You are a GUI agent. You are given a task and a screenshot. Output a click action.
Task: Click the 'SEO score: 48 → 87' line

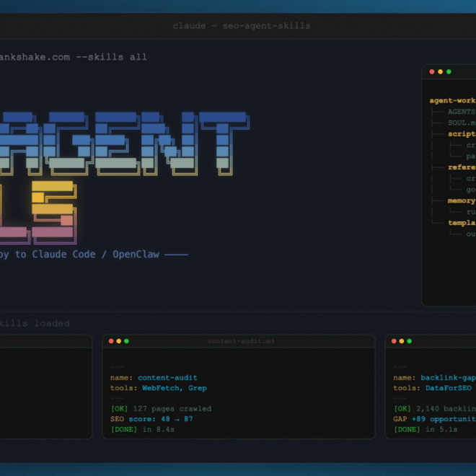pos(151,419)
